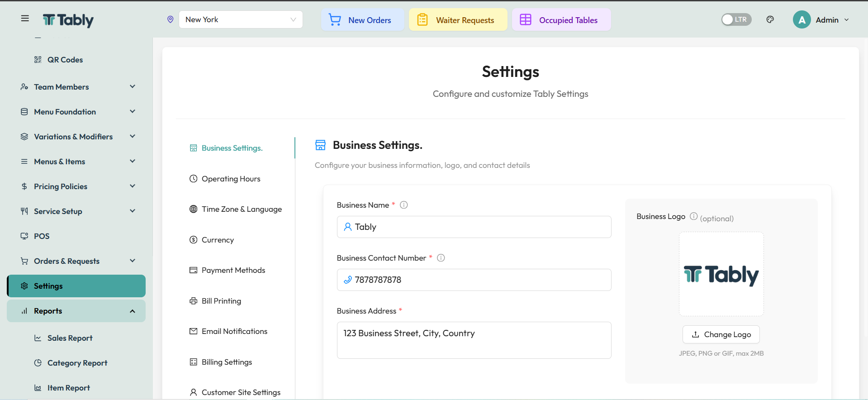Click the Business Contact Number field
This screenshot has width=868, height=400.
[x=474, y=280]
